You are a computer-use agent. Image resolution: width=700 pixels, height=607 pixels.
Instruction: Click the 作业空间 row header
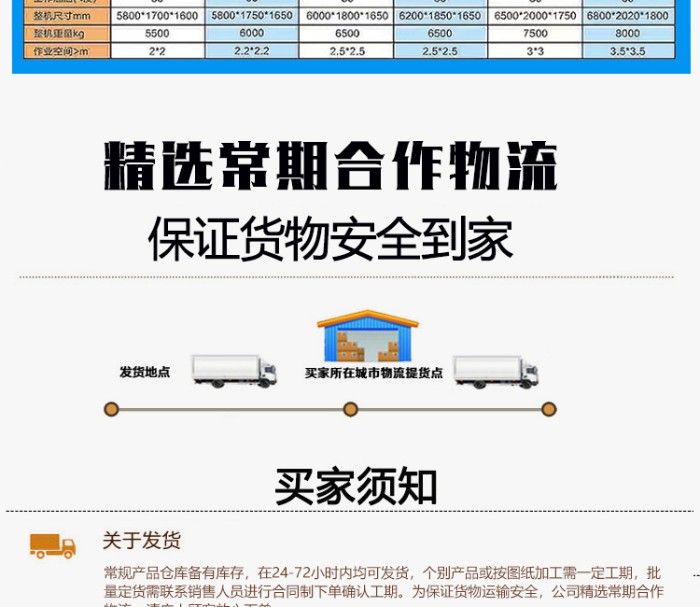(x=54, y=50)
